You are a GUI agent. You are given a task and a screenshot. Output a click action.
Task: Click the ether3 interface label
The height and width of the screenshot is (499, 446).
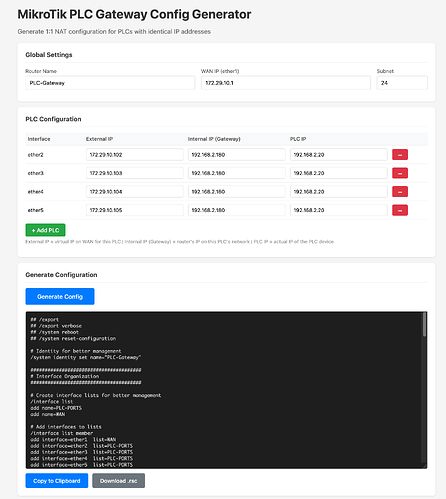pyautogui.click(x=36, y=173)
